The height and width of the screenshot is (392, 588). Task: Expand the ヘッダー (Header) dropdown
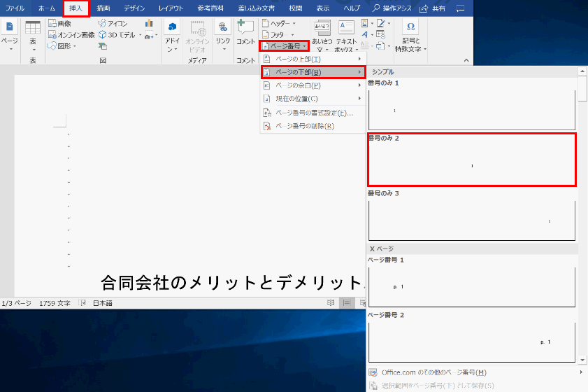tap(279, 23)
